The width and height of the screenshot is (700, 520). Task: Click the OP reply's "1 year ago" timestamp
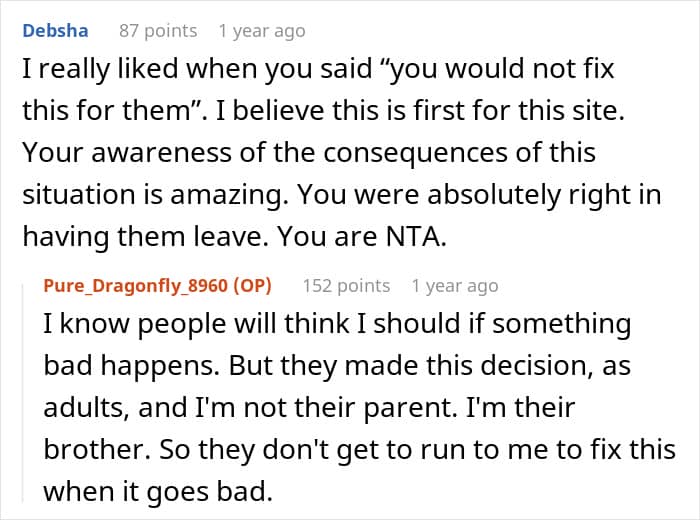(x=454, y=286)
